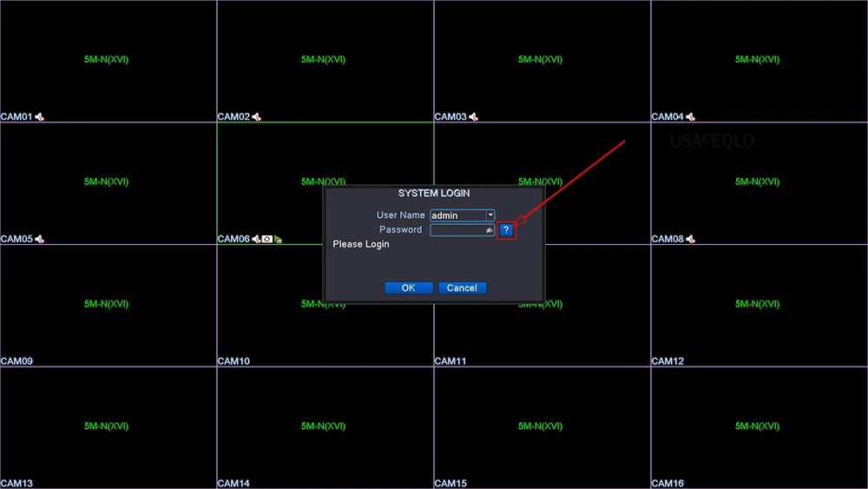This screenshot has width=868, height=489.
Task: Click 5M-N(XVI) text in CAM02 tile
Action: pyautogui.click(x=323, y=59)
